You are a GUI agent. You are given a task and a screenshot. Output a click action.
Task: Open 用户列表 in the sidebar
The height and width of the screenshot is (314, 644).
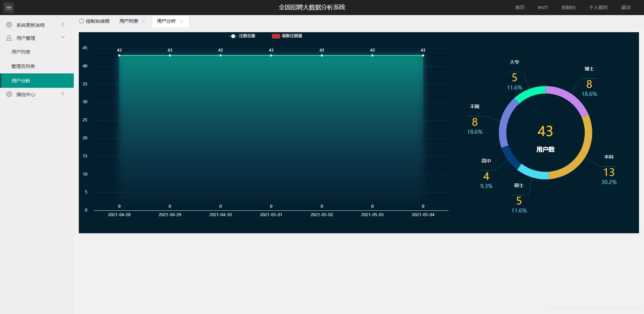coord(37,52)
